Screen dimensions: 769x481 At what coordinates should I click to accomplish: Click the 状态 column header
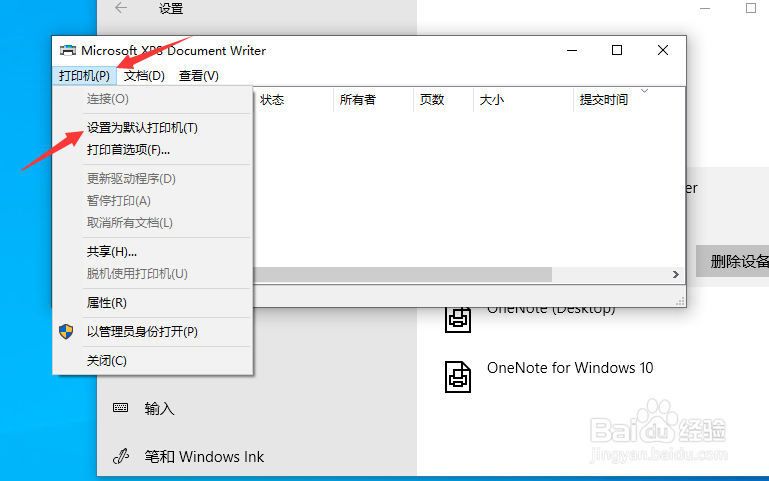point(293,100)
